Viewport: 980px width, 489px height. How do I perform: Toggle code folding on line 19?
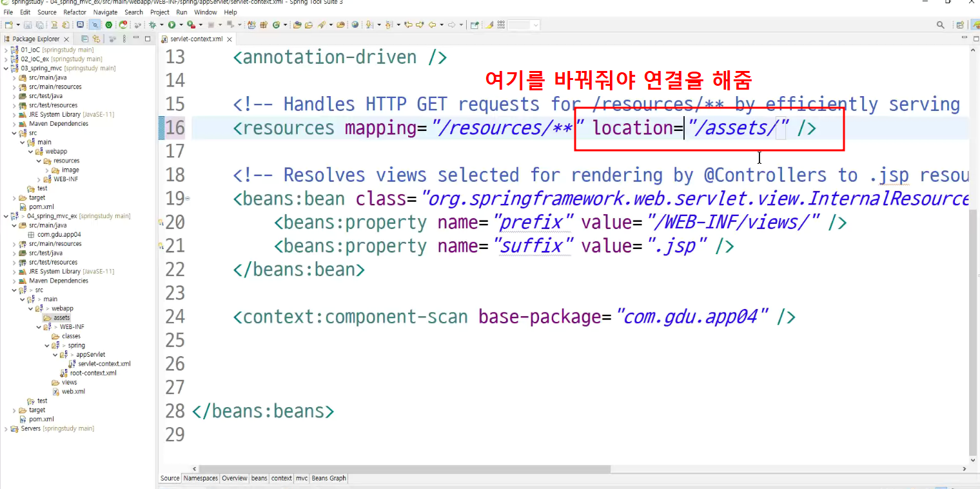point(188,199)
